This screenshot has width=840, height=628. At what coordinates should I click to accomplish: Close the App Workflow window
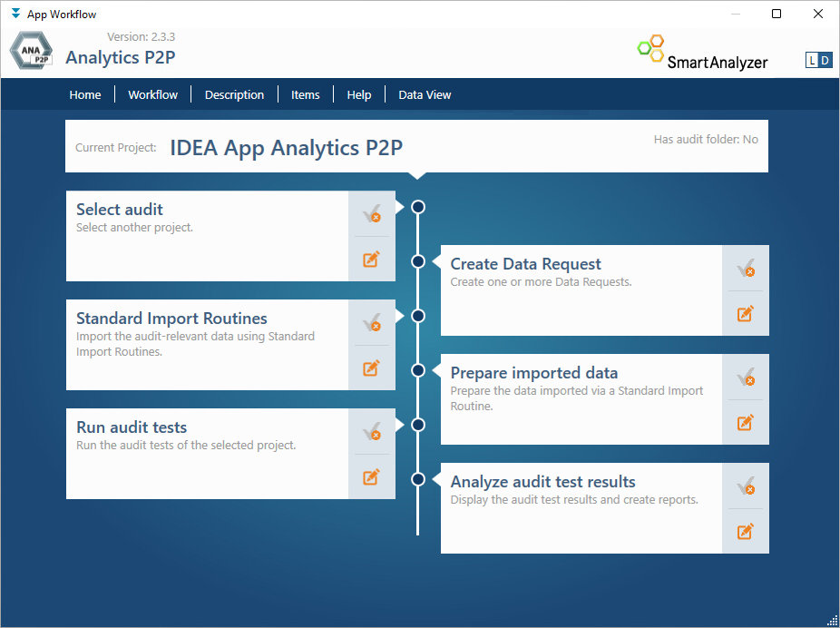coord(818,14)
